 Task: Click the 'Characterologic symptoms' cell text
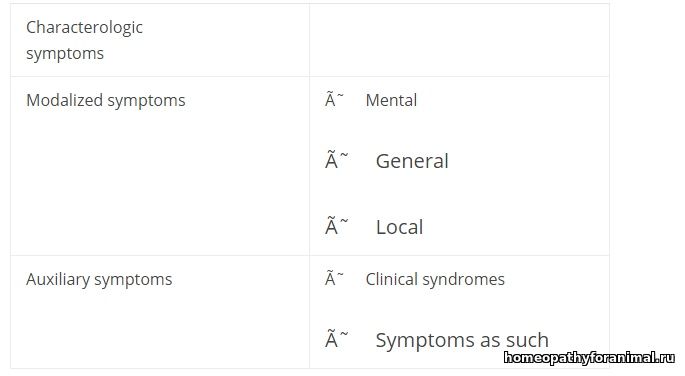tap(84, 40)
